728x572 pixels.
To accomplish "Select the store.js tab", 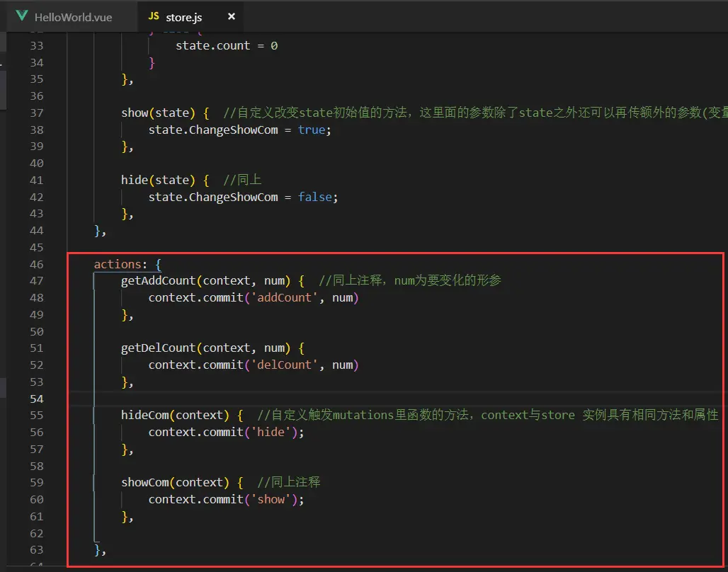I will tap(184, 17).
